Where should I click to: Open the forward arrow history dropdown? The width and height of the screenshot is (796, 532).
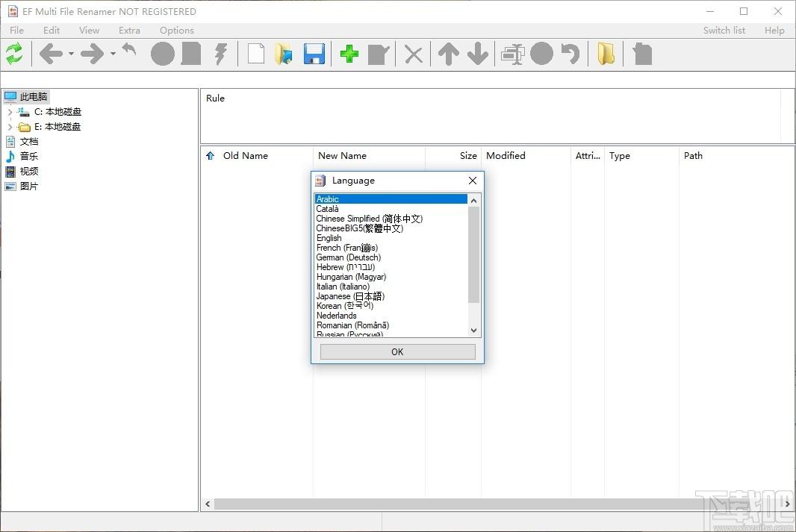pos(113,54)
